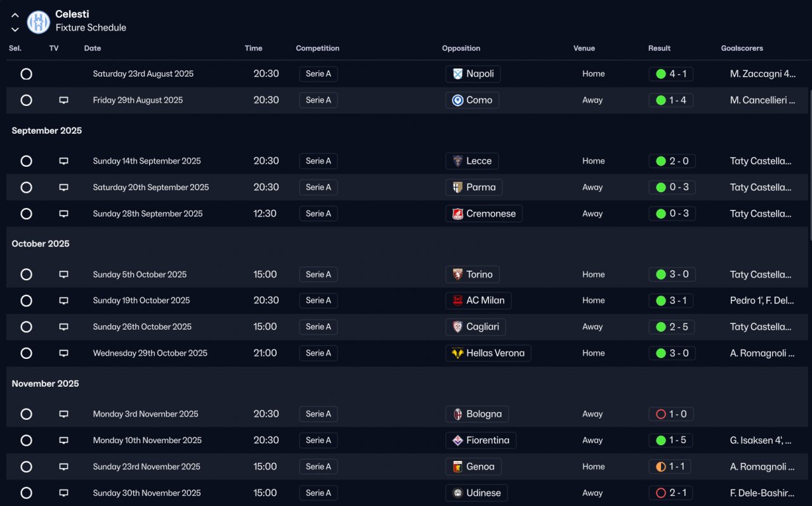Sort by the Competition column header
Image resolution: width=812 pixels, height=506 pixels.
point(317,48)
